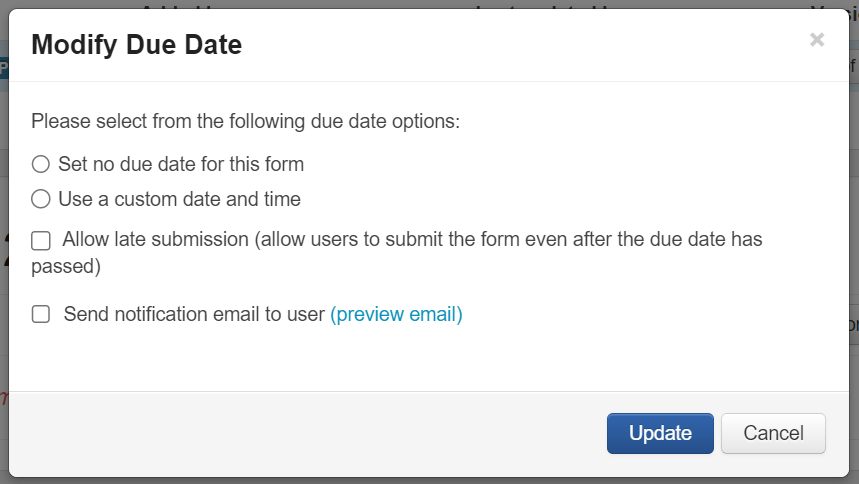859x484 pixels.
Task: Click the "Please select from the following" instruction text
Action: pyautogui.click(x=245, y=121)
